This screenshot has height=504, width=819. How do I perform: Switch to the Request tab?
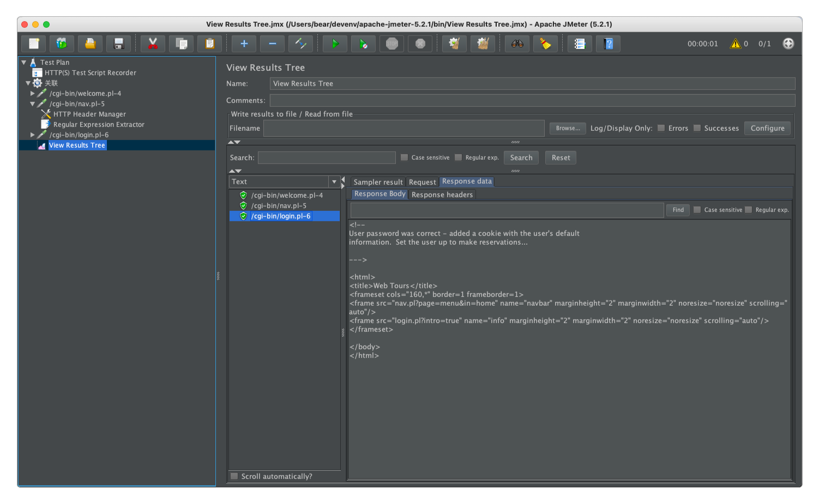coord(423,182)
